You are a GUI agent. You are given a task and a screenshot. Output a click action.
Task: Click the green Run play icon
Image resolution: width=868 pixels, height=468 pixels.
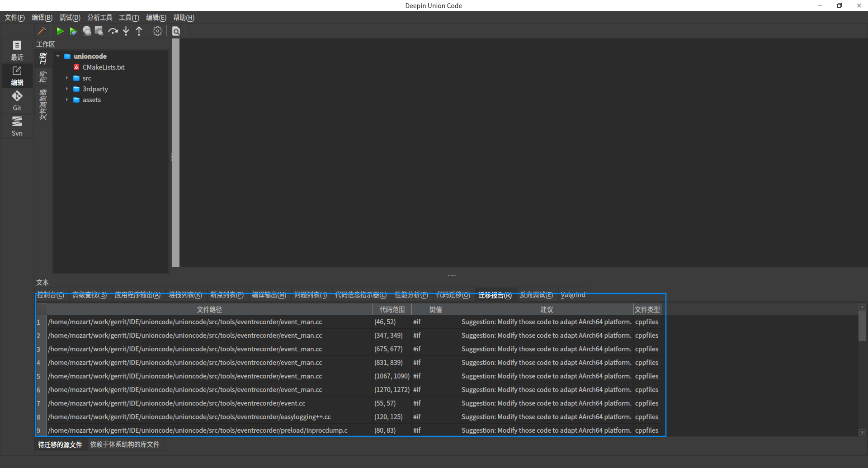[x=60, y=31]
